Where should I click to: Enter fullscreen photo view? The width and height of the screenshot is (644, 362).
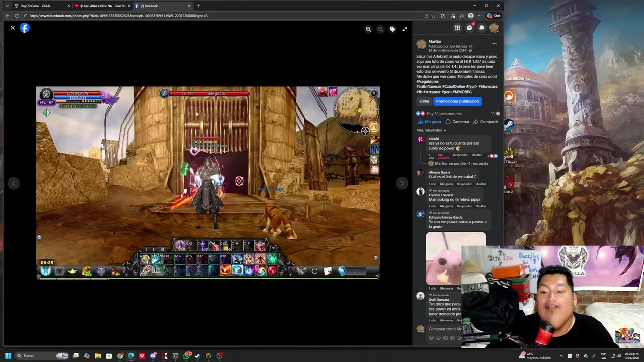pyautogui.click(x=405, y=29)
